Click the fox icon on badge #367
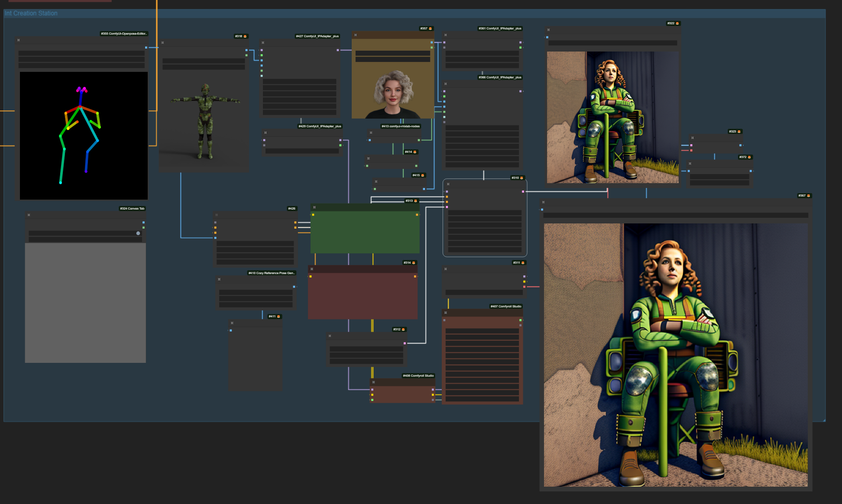 808,196
